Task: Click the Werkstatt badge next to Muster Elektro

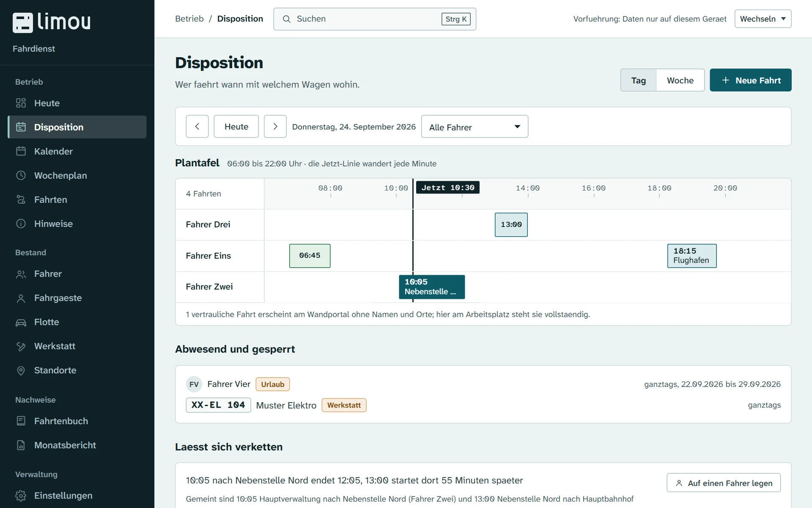Action: pyautogui.click(x=344, y=405)
